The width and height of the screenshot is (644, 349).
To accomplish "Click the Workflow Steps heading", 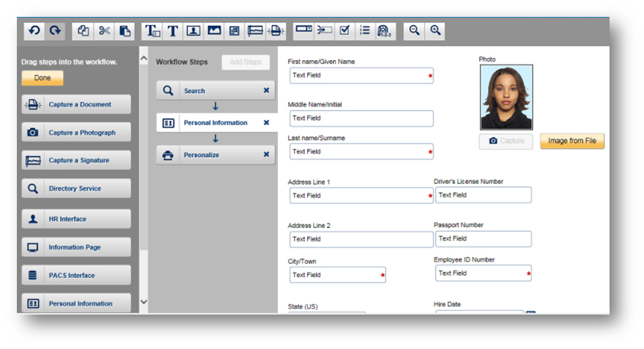I will point(181,62).
